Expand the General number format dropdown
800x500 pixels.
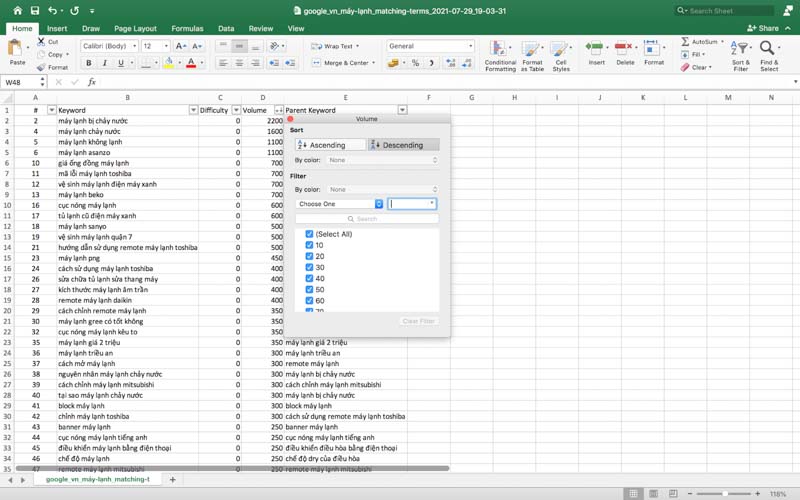[470, 46]
